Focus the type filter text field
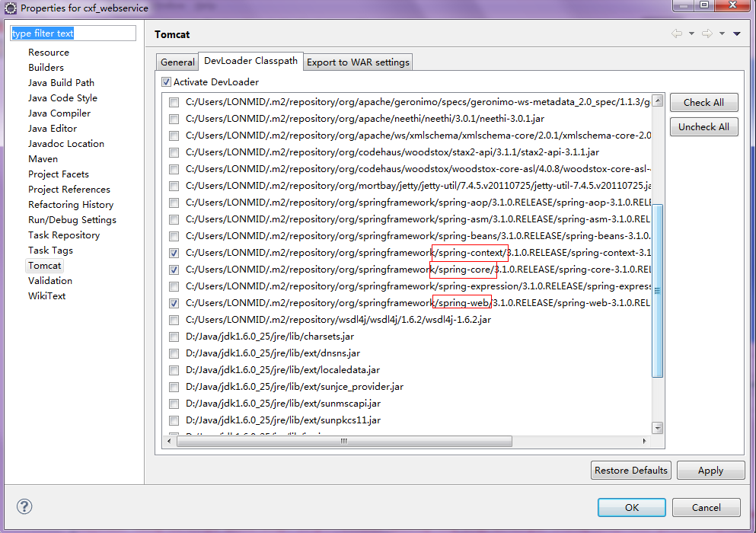This screenshot has height=533, width=756. click(73, 34)
